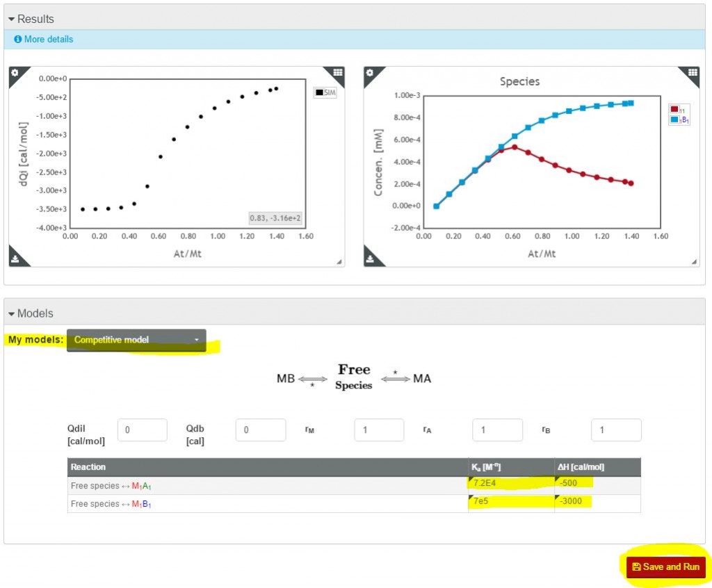
Task: Open the Competitive model dropdown
Action: (136, 340)
